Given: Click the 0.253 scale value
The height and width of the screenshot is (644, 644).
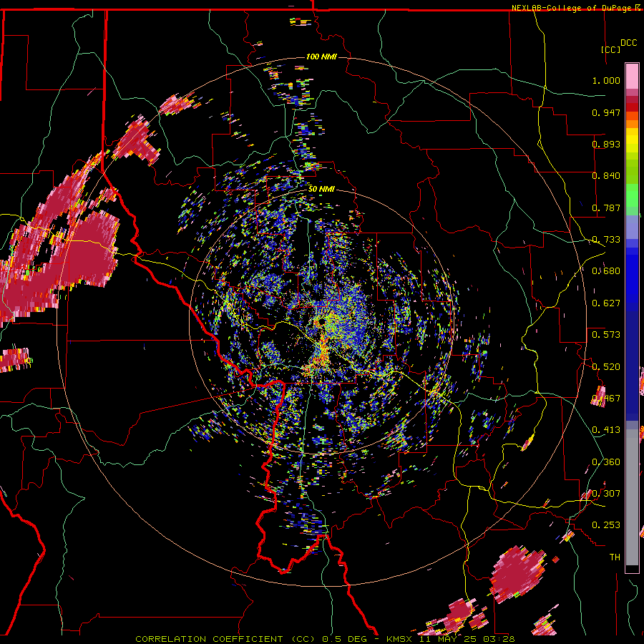Looking at the screenshot, I should pos(606,525).
